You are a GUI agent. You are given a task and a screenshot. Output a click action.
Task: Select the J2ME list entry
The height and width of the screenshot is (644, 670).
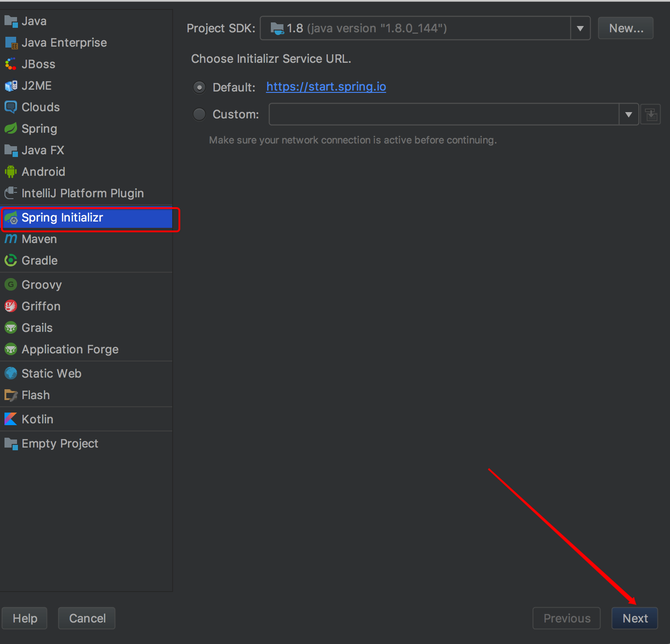click(x=86, y=86)
